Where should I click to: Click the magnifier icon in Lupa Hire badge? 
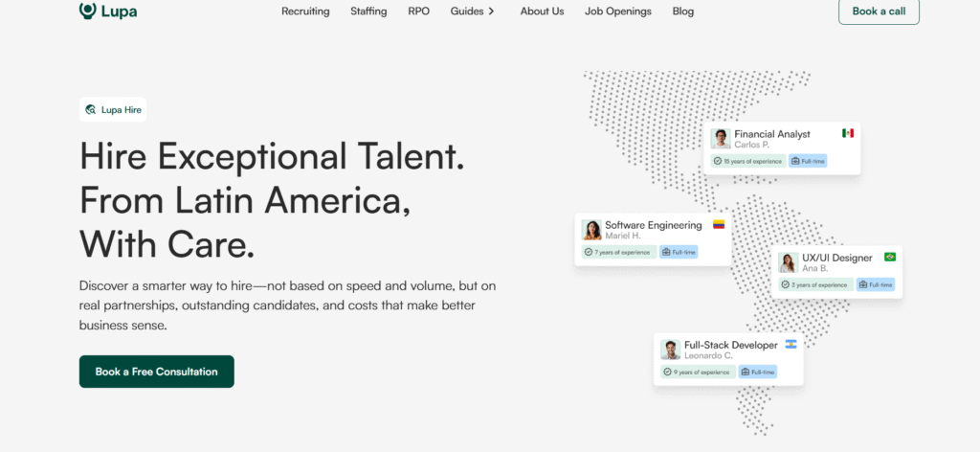pos(91,110)
